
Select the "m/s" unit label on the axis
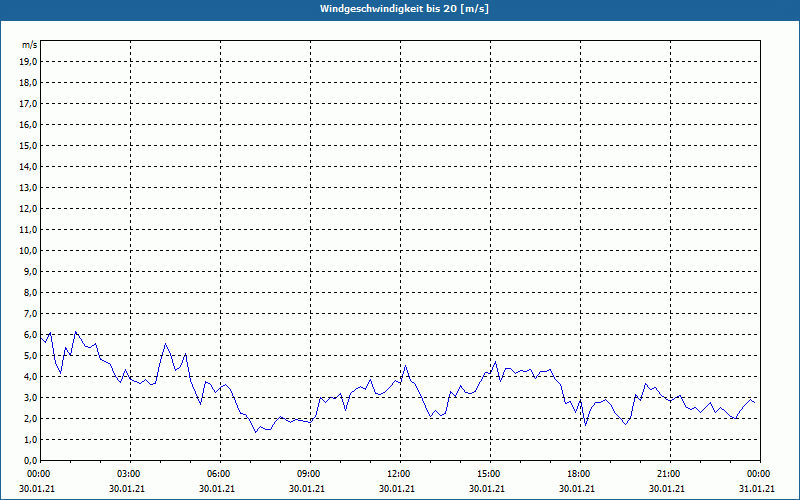coord(30,45)
